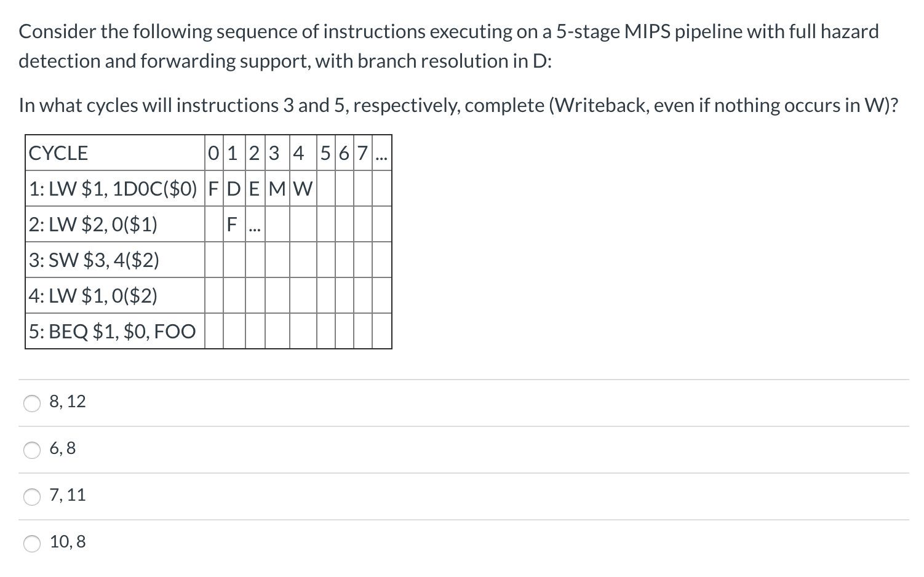Viewport: 924px width, 577px height.
Task: Click the answer label text 8, 12
Action: point(68,402)
